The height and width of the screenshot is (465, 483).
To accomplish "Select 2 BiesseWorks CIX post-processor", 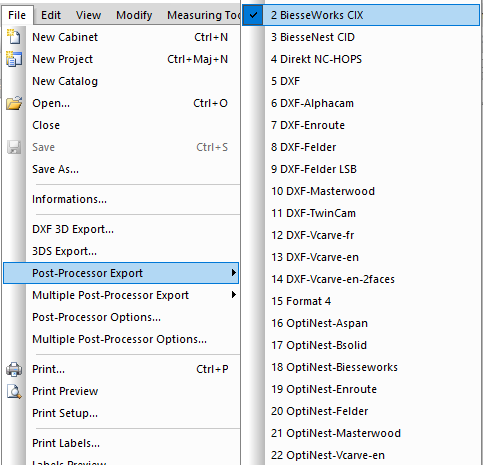I will 361,15.
